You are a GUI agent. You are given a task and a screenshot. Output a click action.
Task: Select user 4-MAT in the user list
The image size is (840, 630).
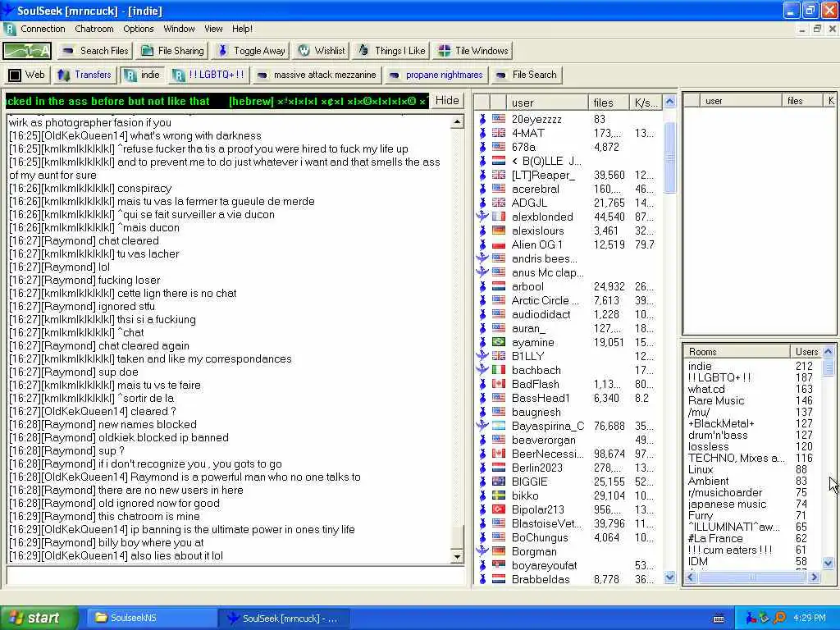pyautogui.click(x=527, y=133)
